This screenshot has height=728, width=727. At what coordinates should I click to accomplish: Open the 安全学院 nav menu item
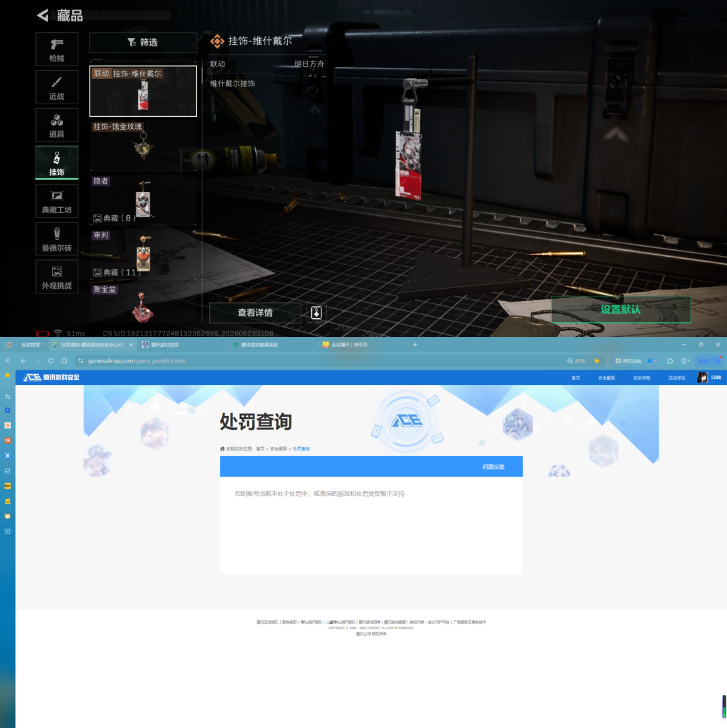641,378
